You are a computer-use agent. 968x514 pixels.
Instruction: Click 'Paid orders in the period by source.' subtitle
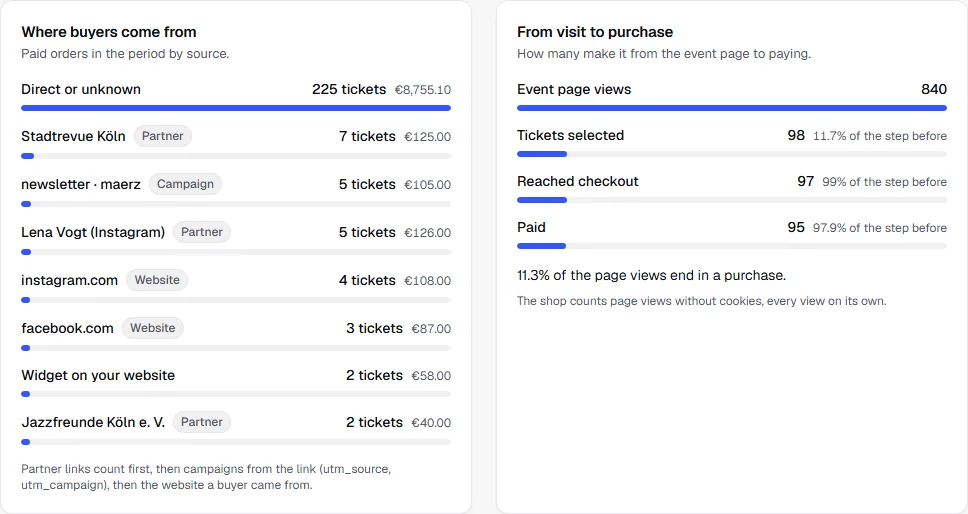(125, 54)
